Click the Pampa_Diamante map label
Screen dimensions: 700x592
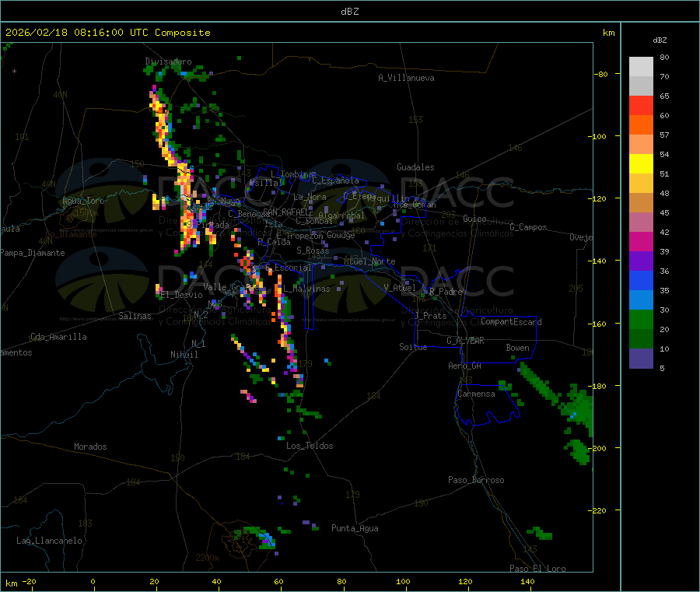coord(33,253)
